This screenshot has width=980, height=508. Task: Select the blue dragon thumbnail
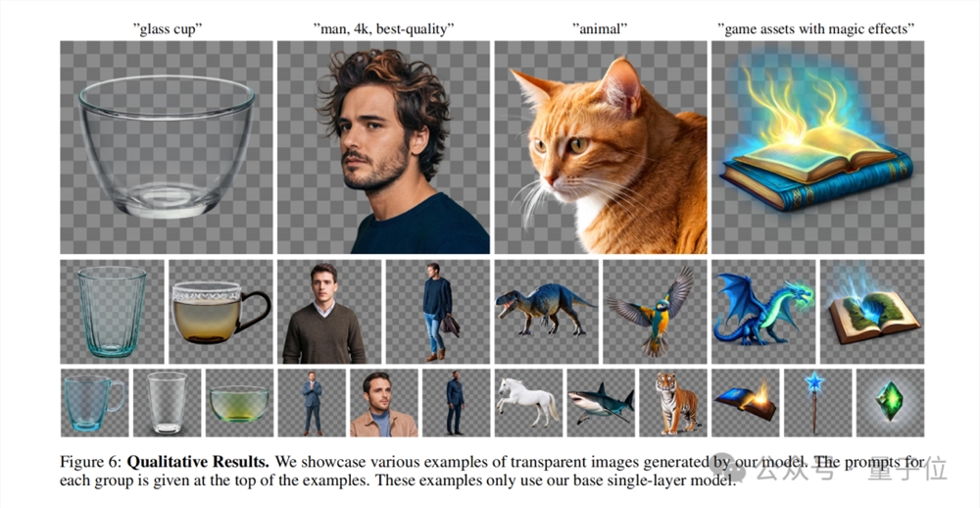[x=763, y=312]
